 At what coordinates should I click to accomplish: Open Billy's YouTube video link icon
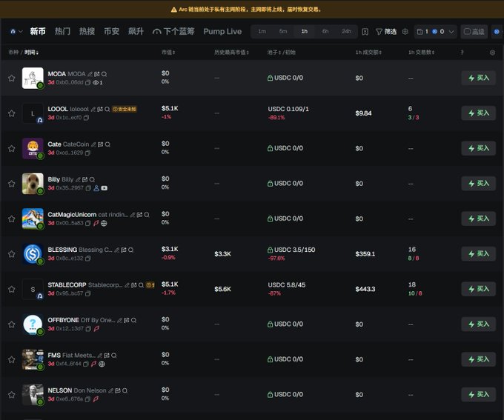105,188
